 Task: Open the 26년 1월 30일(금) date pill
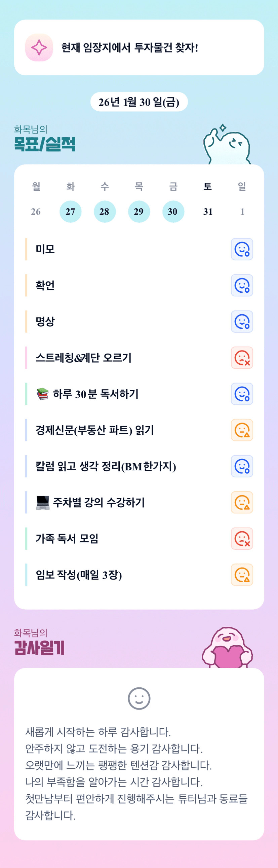139,102
